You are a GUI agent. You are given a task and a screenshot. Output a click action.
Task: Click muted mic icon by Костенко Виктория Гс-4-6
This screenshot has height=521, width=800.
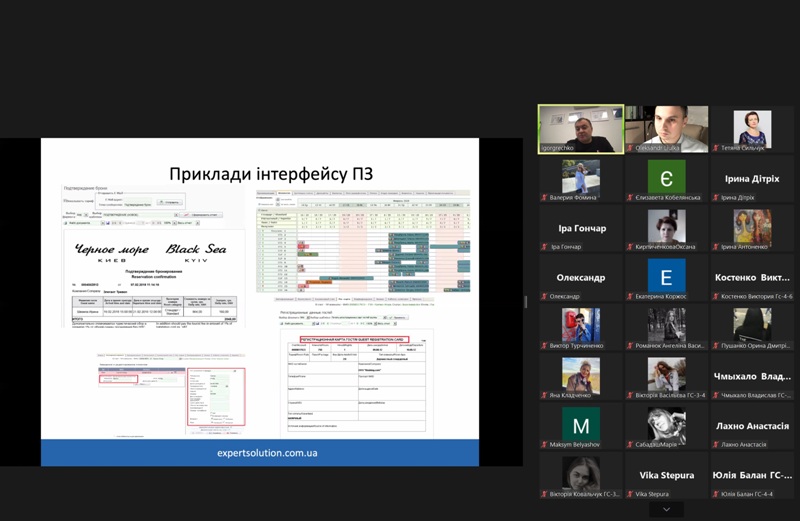(x=716, y=296)
